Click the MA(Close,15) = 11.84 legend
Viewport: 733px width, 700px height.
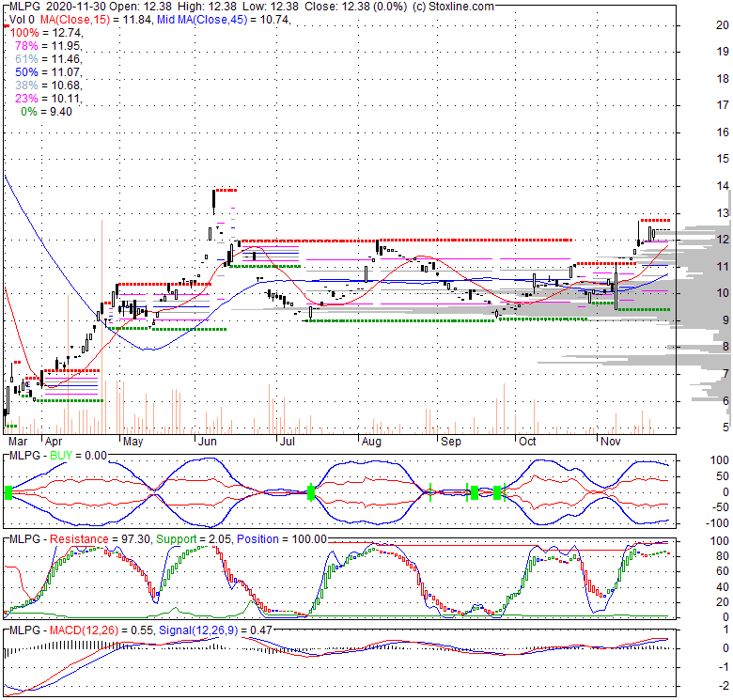pos(96,20)
